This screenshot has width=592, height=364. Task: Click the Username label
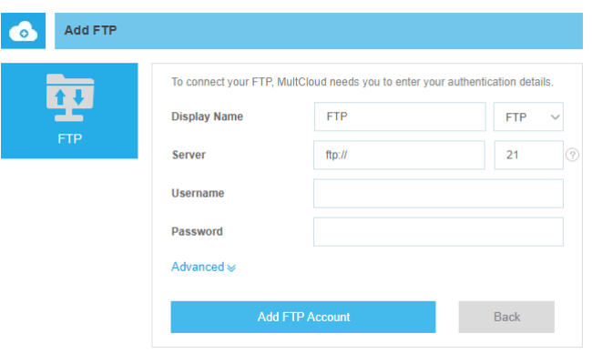pyautogui.click(x=198, y=193)
